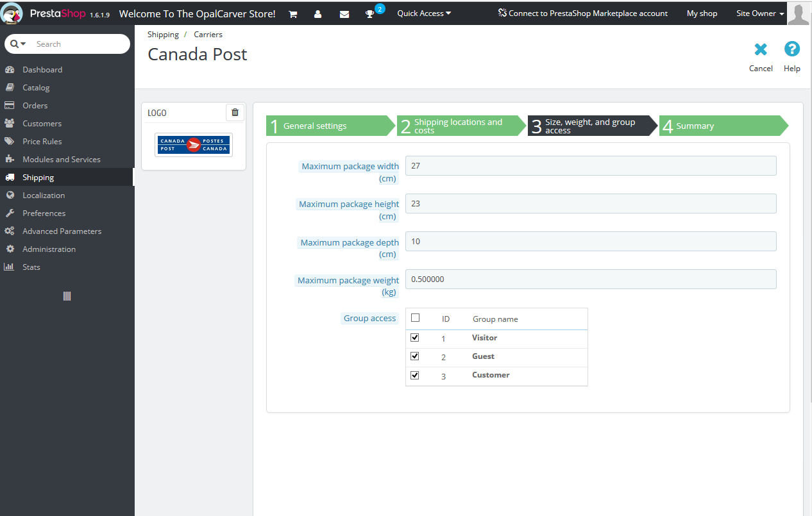The width and height of the screenshot is (812, 516).
Task: Click Connect to PrestaShop Marketplace account
Action: [x=583, y=13]
